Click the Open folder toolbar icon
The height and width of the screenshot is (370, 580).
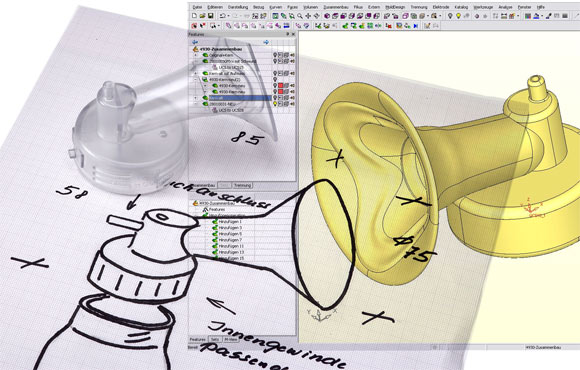[202, 16]
